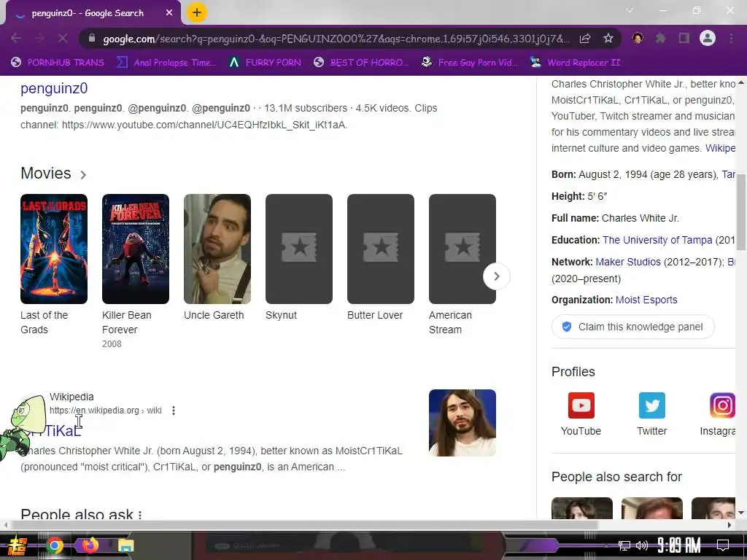Open the Wikipedia link in description

(x=720, y=148)
